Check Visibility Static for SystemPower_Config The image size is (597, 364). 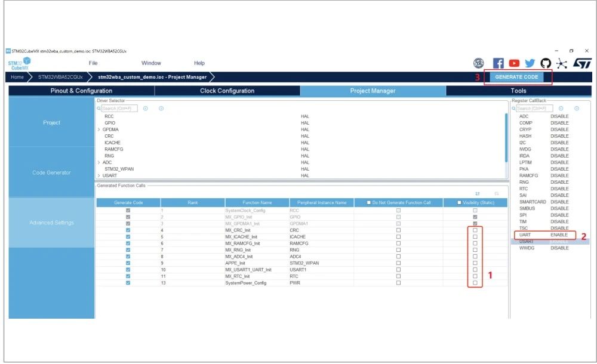coord(475,283)
